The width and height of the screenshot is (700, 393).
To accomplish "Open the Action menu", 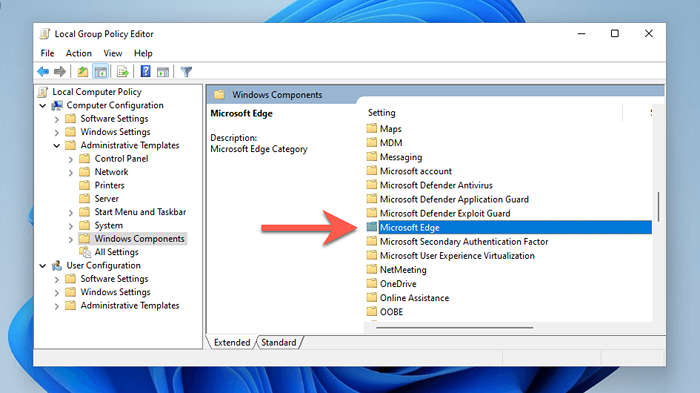I will point(79,53).
